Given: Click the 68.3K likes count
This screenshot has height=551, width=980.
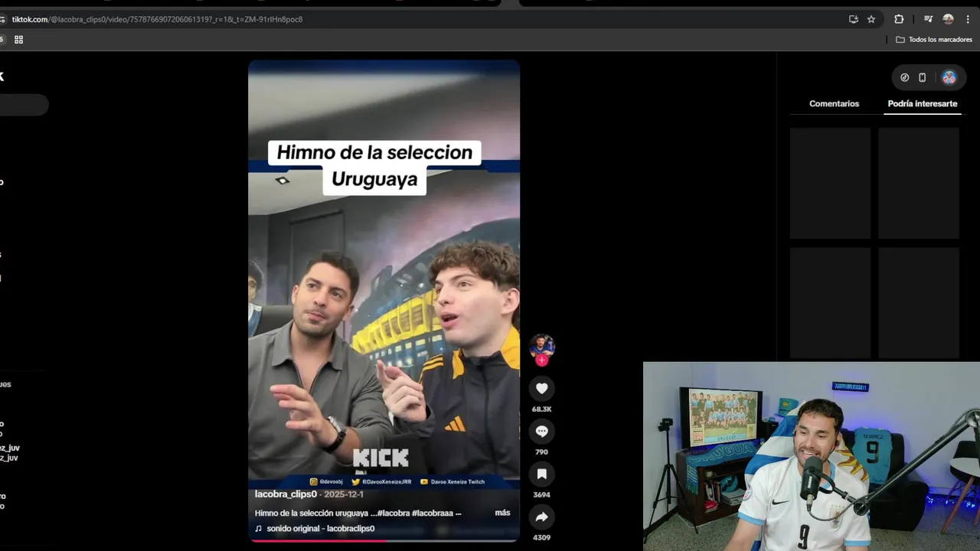Looking at the screenshot, I should click(541, 409).
